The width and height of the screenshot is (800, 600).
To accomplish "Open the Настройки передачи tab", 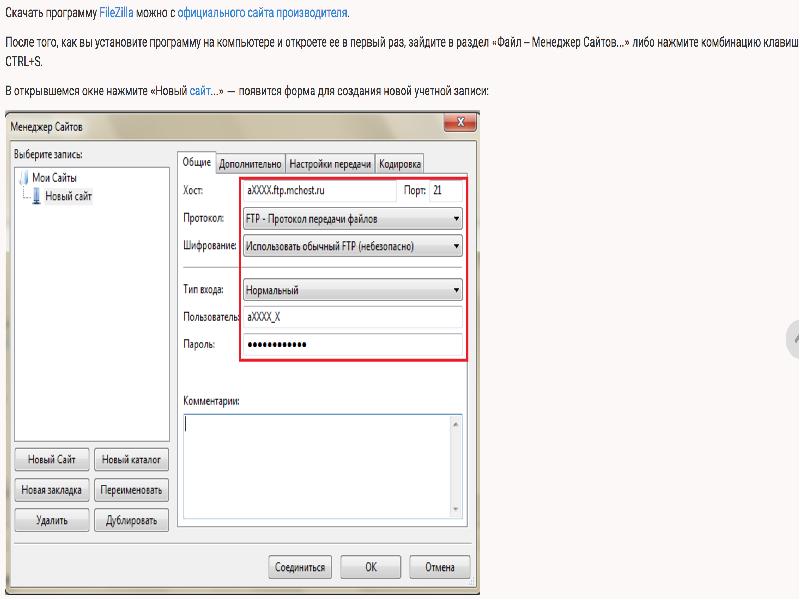I will [330, 164].
